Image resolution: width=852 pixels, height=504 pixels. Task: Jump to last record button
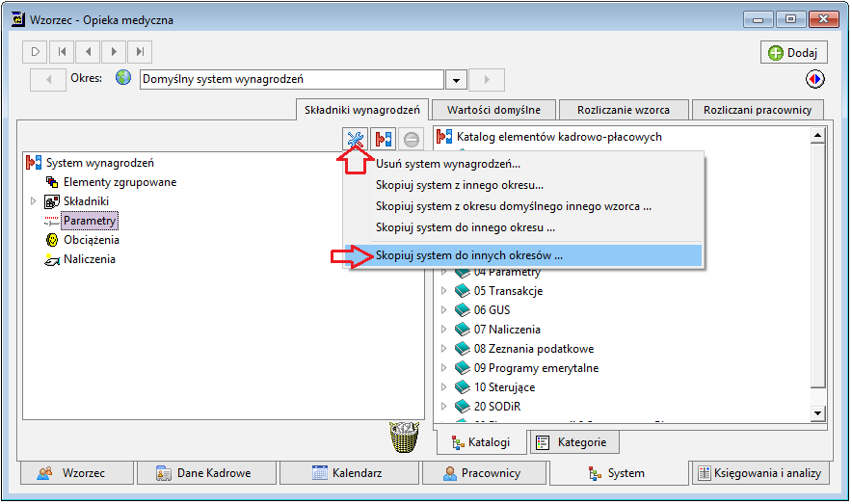point(140,52)
